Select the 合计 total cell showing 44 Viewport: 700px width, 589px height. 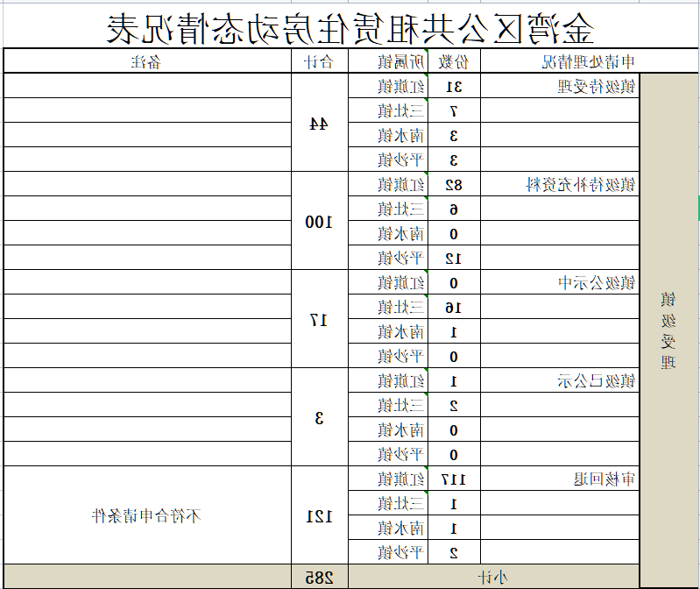(x=320, y=123)
